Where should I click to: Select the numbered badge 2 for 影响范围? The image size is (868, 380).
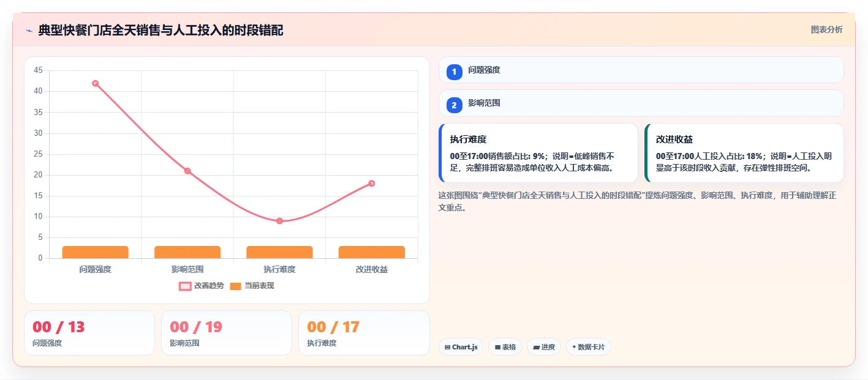454,105
